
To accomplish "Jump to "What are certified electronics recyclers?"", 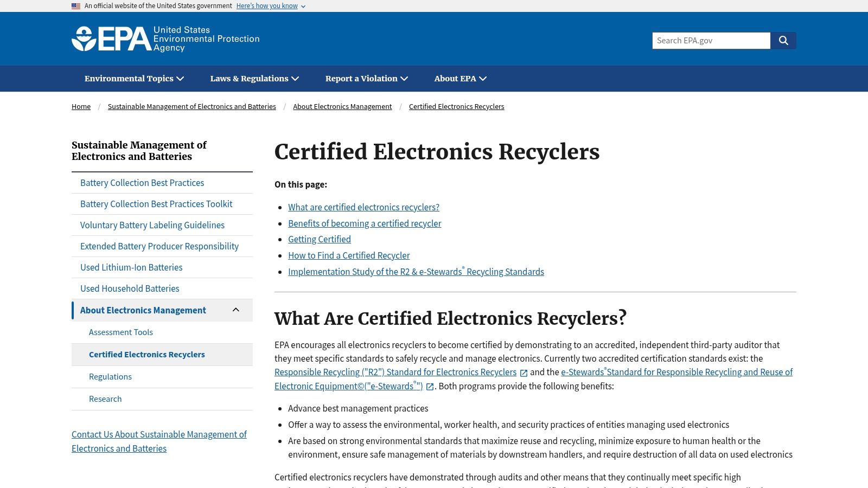I will pyautogui.click(x=363, y=207).
